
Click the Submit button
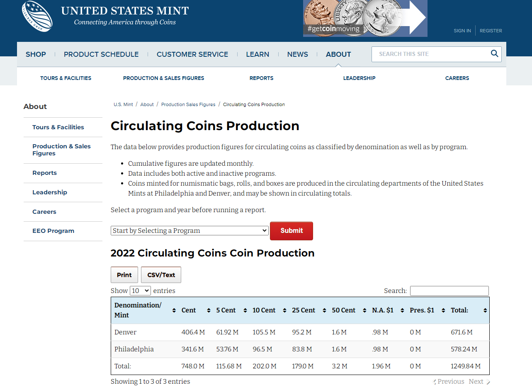(292, 231)
